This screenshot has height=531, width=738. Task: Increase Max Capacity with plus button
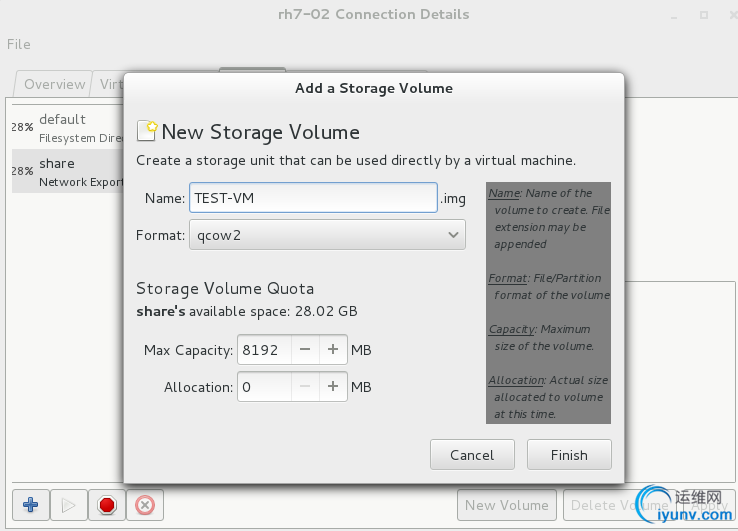pos(333,349)
